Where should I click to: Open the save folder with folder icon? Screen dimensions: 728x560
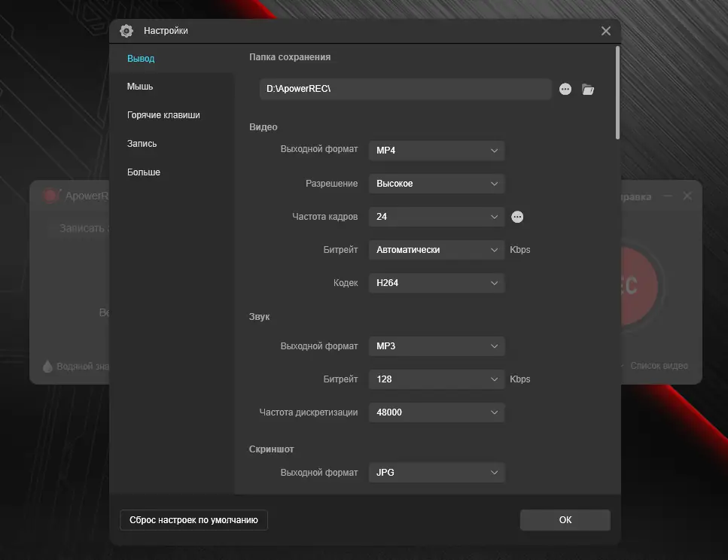tap(588, 89)
